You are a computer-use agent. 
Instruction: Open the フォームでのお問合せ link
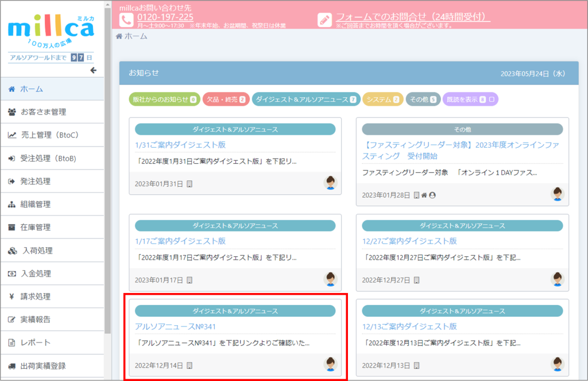point(412,17)
